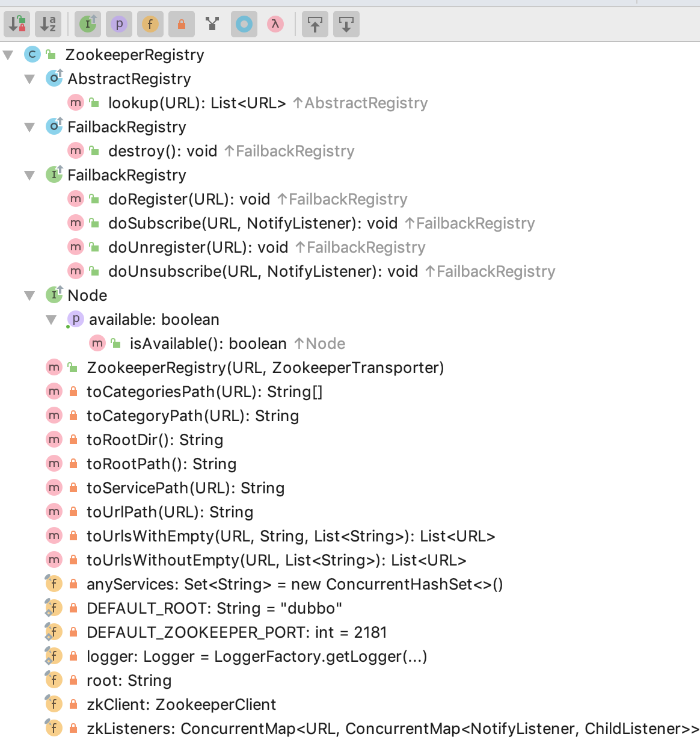Toggle Show Inherited members icon
Viewport: 700px width, 740px height.
coord(88,24)
